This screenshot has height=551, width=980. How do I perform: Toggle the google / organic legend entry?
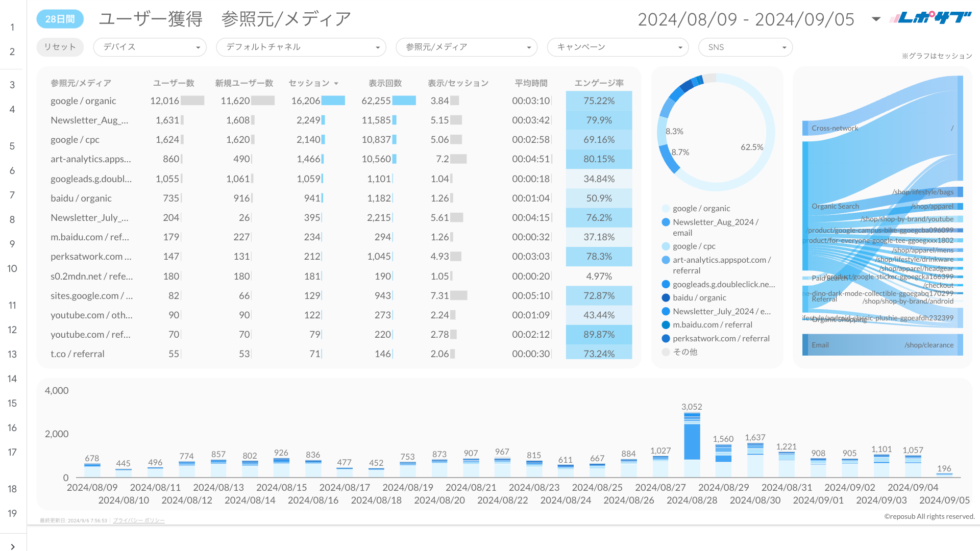click(x=701, y=208)
